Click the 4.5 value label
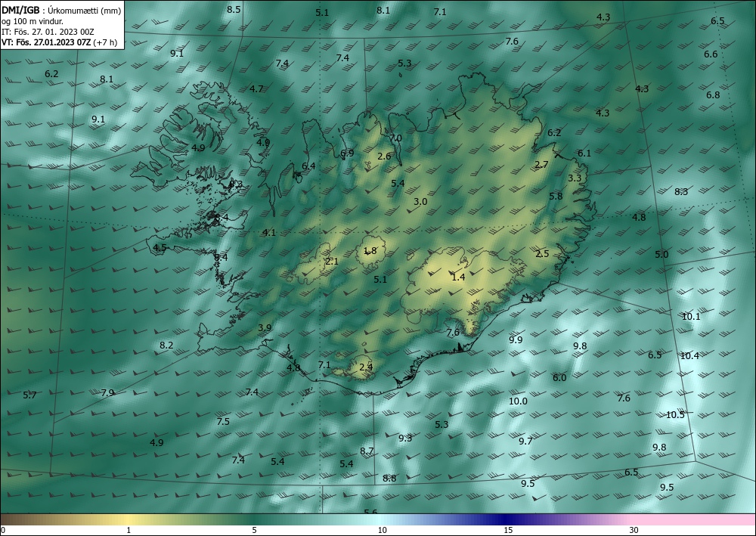Viewport: 756px width, 536px height. (160, 247)
